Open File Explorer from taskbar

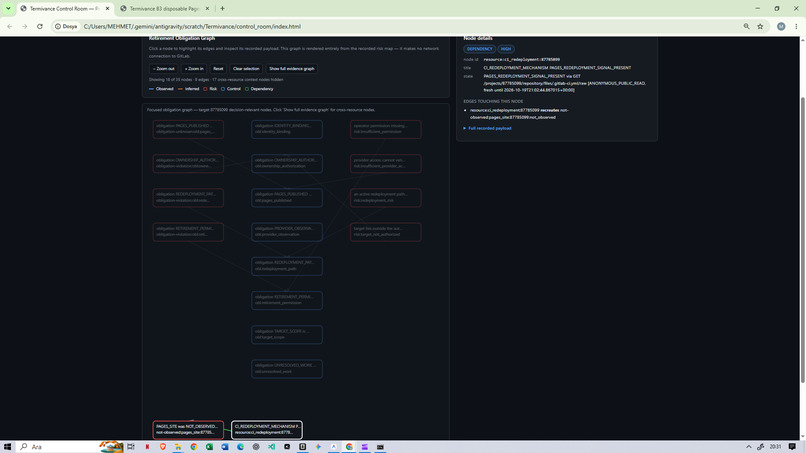[x=178, y=447]
